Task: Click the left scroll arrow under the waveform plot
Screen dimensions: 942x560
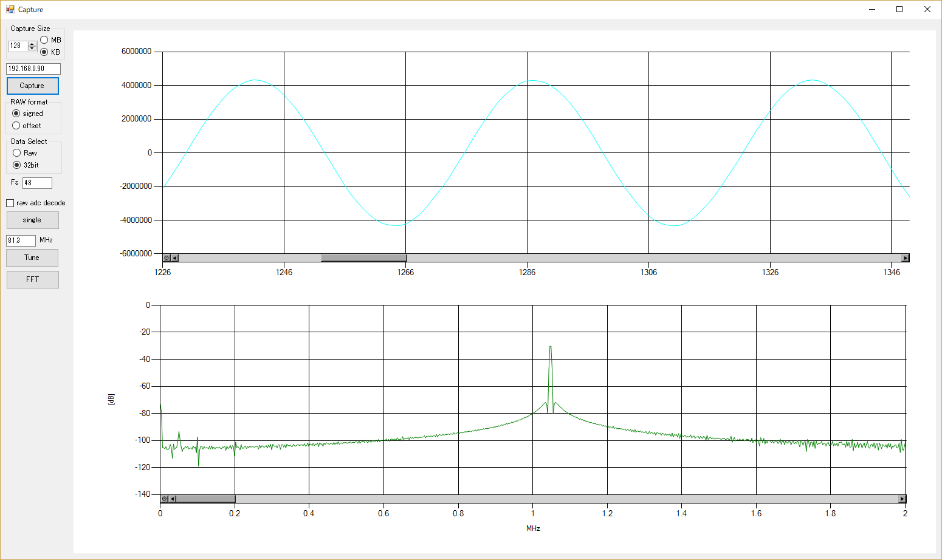Action: click(174, 257)
